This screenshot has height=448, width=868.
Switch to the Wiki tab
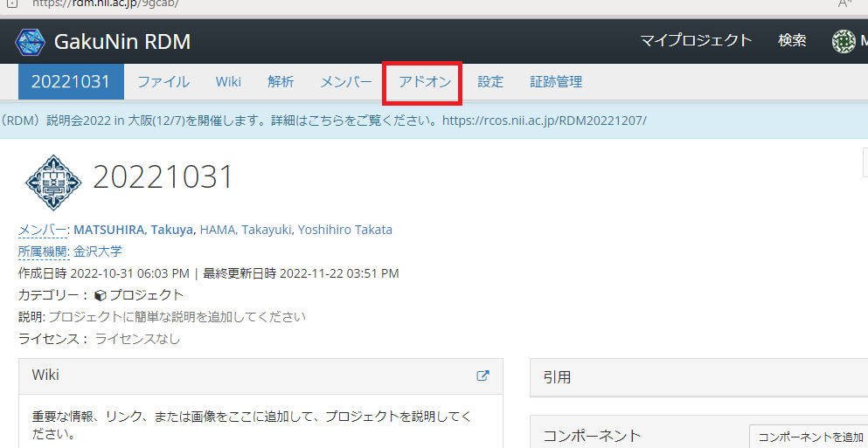point(228,82)
